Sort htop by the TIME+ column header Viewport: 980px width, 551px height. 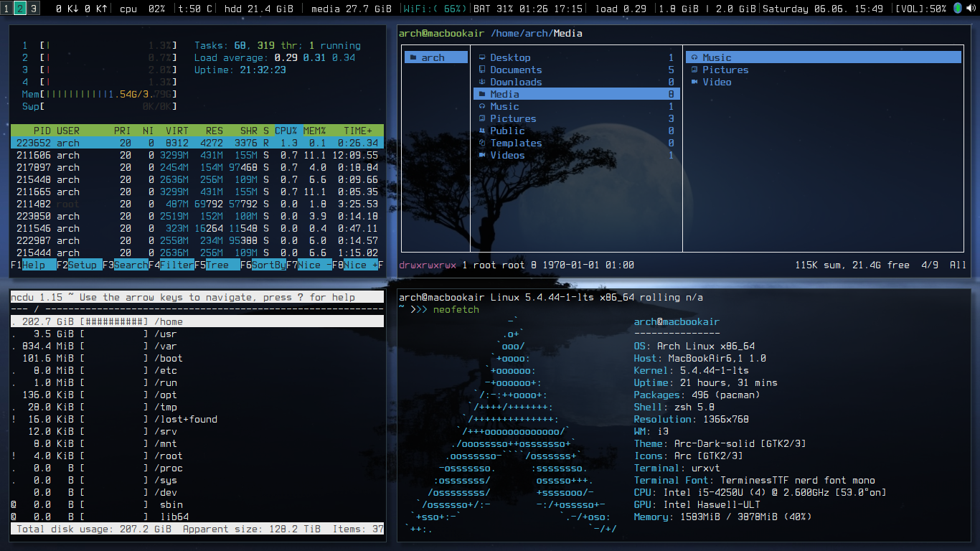[358, 131]
